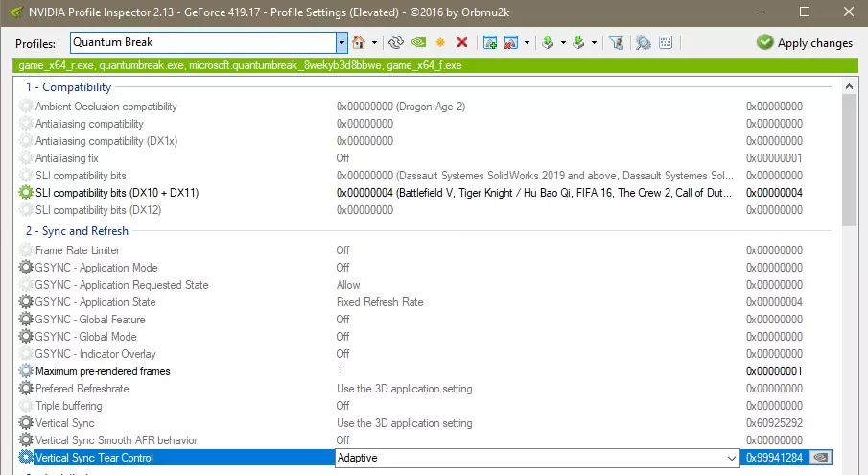Scan for unknown settings with the magnifier-gear icon
The width and height of the screenshot is (868, 475).
pos(644,42)
